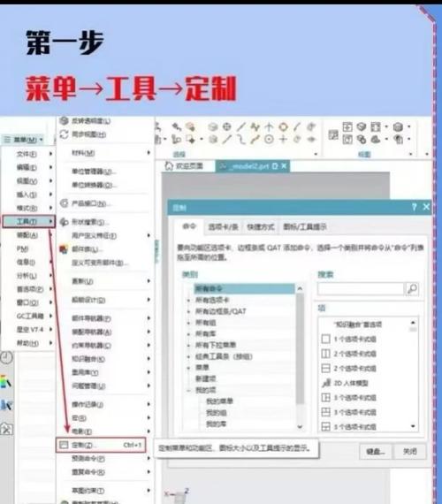Viewport: 442px width, 504px height.
Task: Collapse the 我的项 tree node
Action: pos(188,390)
